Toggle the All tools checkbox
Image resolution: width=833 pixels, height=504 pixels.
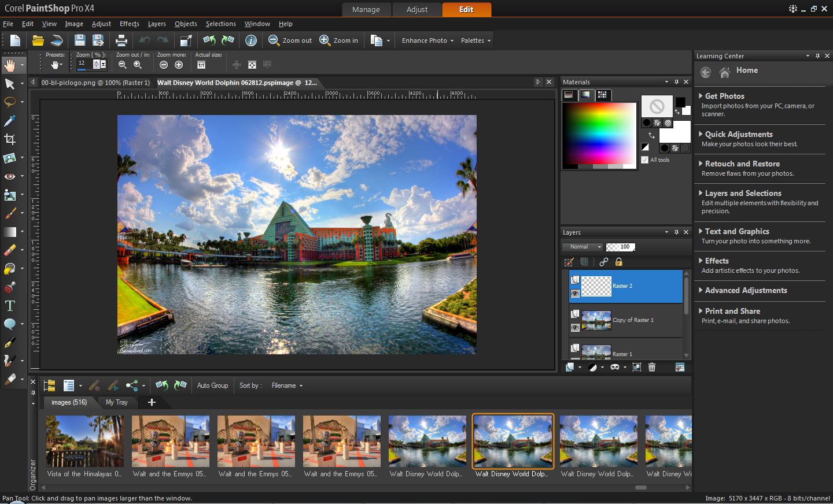pos(645,160)
